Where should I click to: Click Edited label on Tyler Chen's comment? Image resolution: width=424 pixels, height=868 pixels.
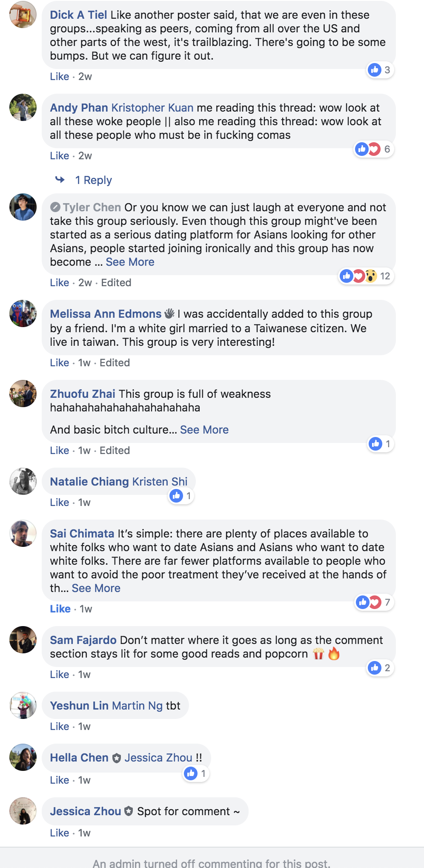pos(116,282)
